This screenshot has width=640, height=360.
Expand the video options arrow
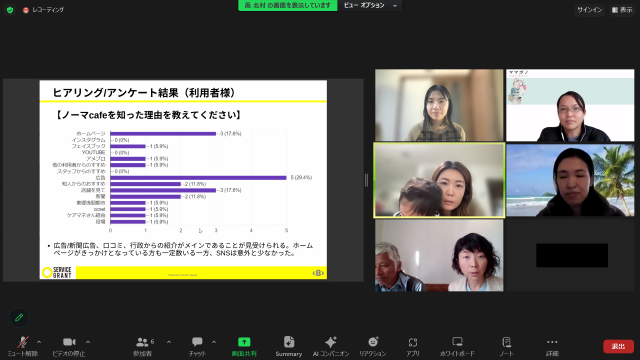pyautogui.click(x=88, y=342)
